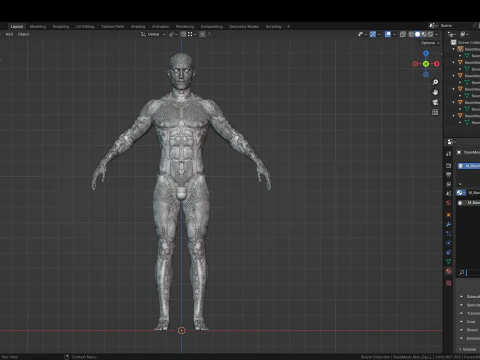Click the negative Z axis gizmo circle

426,74
